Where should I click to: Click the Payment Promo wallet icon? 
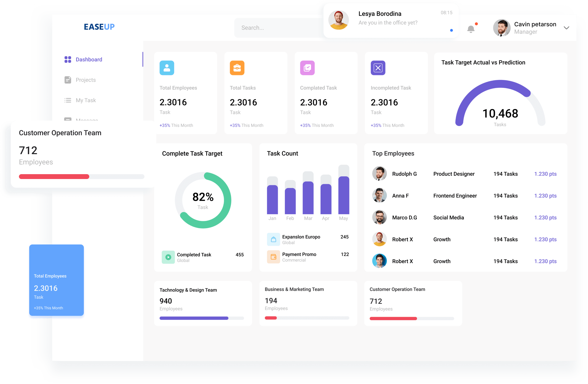273,257
